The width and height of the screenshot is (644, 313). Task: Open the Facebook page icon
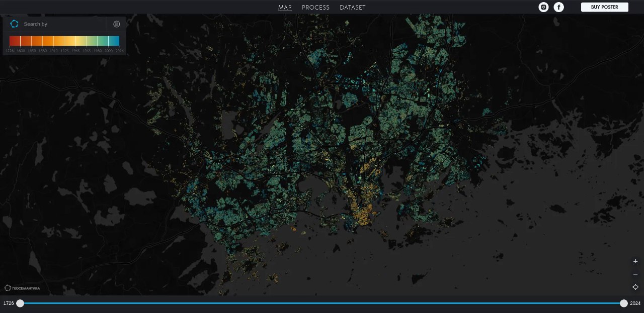[558, 7]
